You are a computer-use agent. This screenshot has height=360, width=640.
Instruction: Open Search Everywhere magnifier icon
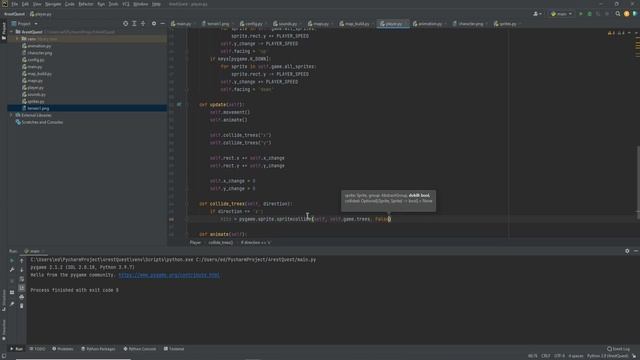(x=618, y=14)
